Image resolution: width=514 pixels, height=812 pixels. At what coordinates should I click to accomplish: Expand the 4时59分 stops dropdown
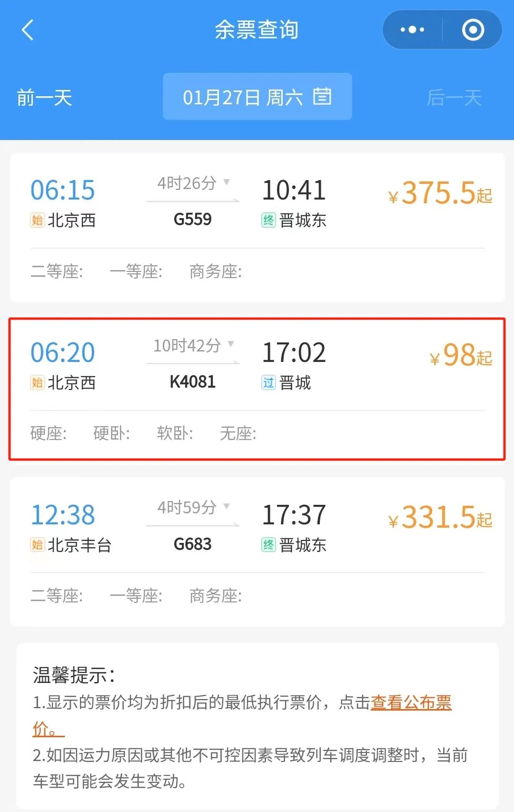point(227,506)
